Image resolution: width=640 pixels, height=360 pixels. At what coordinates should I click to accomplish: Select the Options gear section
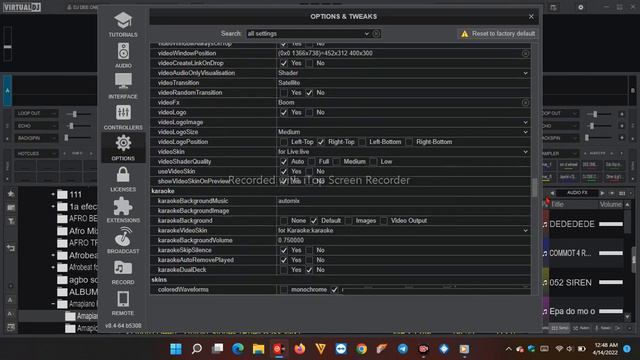[x=123, y=148]
